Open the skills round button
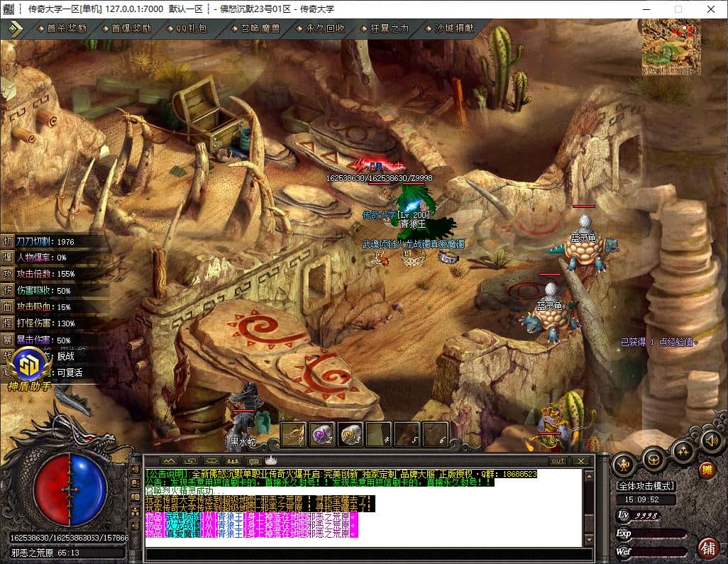728x564 pixels. tap(683, 450)
